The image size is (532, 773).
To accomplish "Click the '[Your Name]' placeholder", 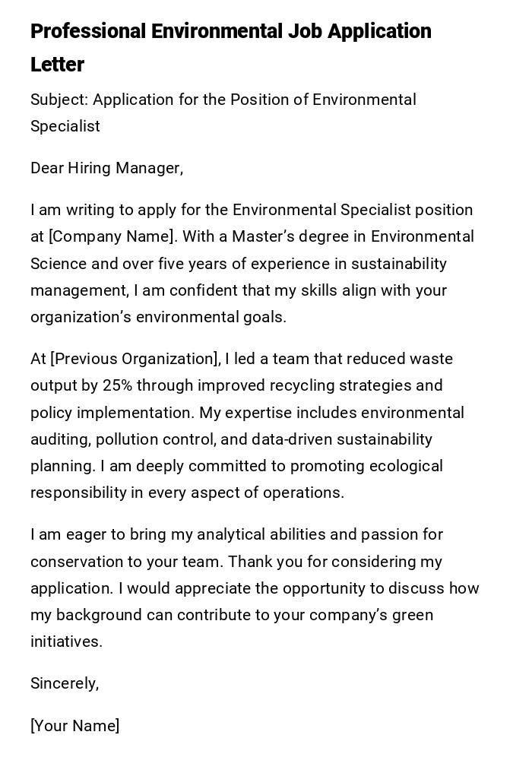I will (x=74, y=726).
